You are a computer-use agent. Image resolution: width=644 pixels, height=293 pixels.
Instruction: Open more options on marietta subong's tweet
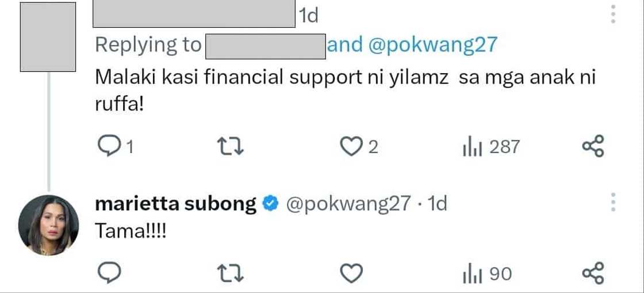click(613, 203)
